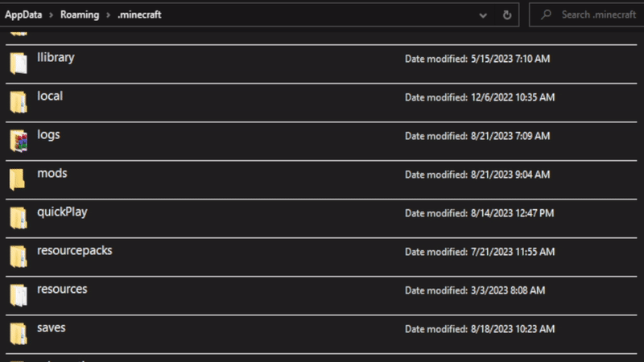Click the saves date modified text
The height and width of the screenshot is (362, 644).
[x=480, y=329]
